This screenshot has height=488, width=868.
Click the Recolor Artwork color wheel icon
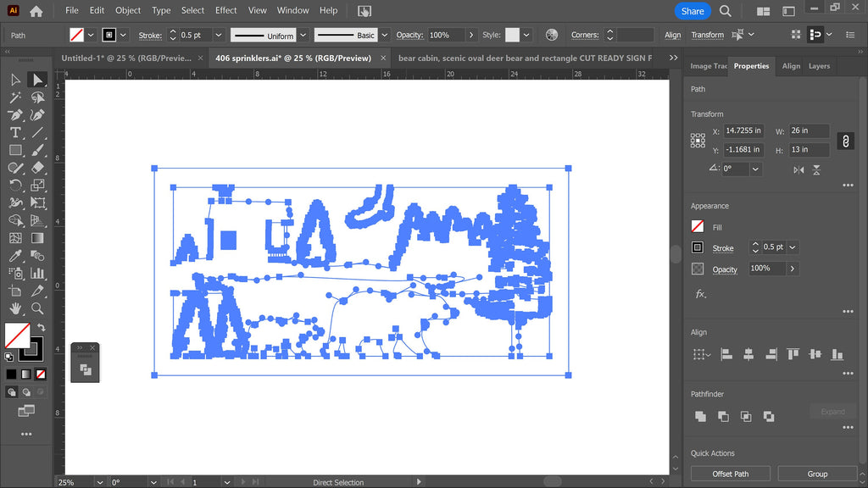coord(551,35)
